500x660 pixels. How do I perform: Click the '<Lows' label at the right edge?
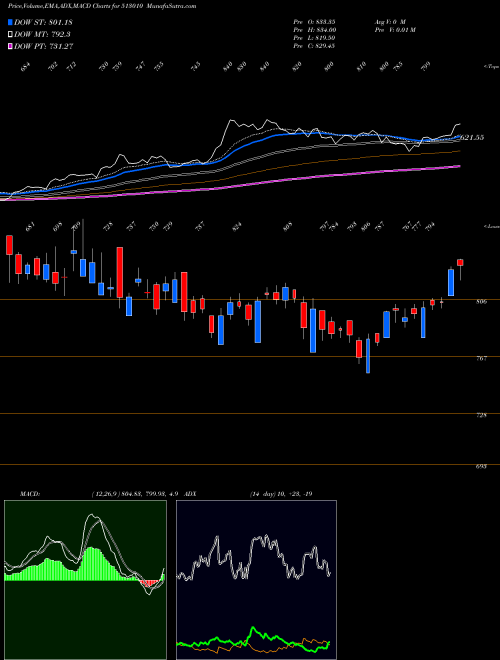pyautogui.click(x=491, y=227)
